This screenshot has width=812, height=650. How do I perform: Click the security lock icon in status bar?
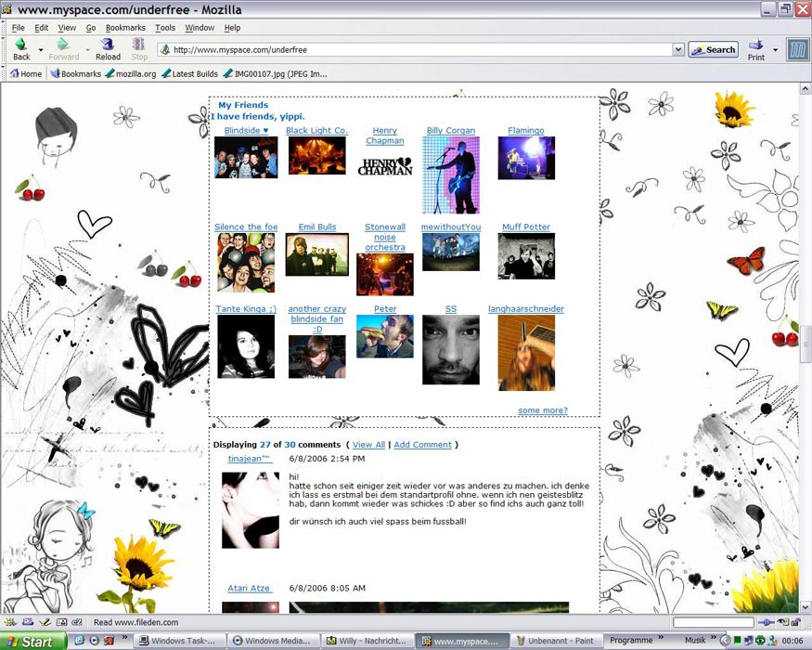point(795,622)
